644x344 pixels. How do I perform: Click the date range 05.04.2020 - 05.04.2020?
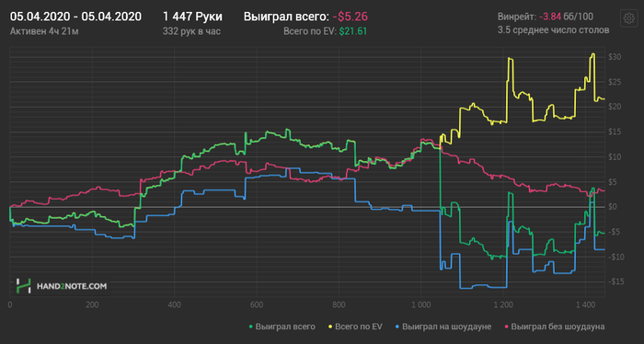coord(75,17)
